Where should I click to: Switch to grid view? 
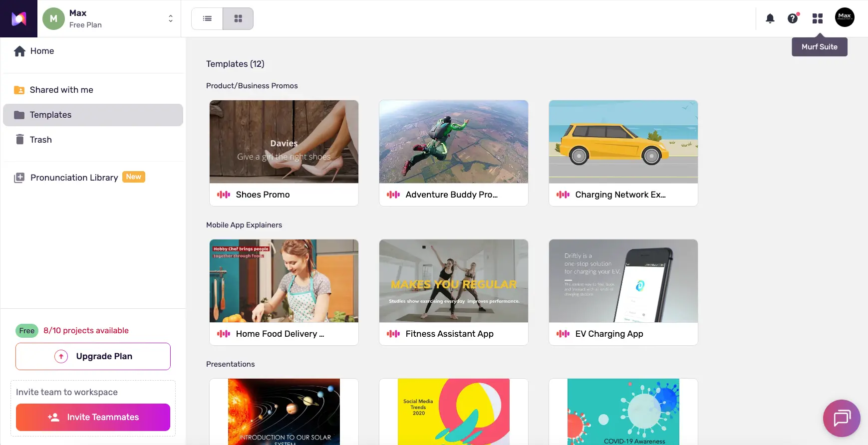coord(238,18)
